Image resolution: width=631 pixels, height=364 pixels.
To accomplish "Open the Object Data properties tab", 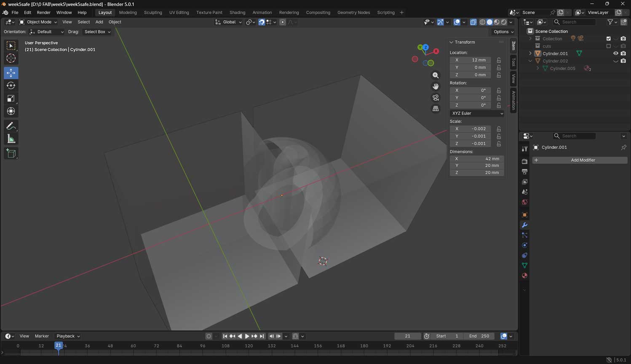I will tap(524, 265).
